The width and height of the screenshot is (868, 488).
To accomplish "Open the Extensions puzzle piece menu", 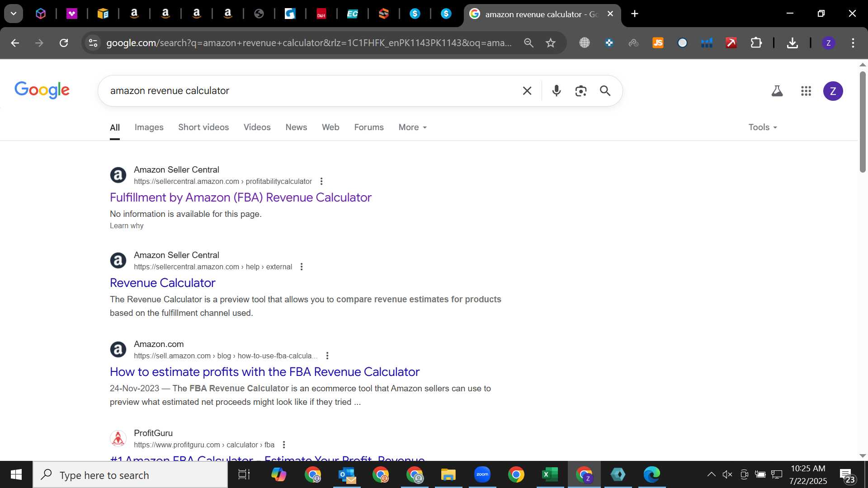I will pos(756,43).
